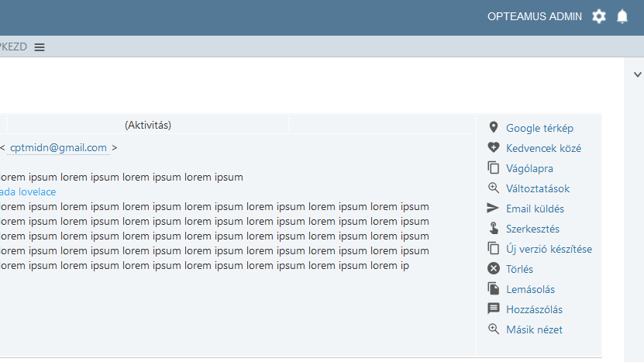This screenshot has width=644, height=362.
Task: Click the (Aktivitás) column header
Action: [x=148, y=125]
